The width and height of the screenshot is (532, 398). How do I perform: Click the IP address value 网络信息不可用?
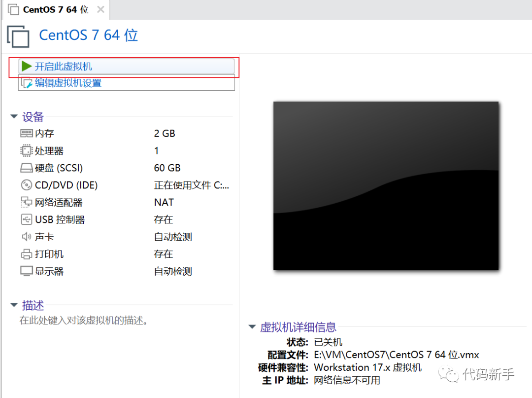click(347, 380)
